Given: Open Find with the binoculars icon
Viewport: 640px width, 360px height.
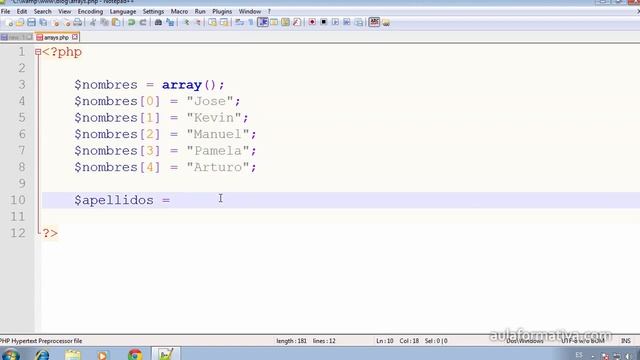Looking at the screenshot, I should click(x=158, y=22).
